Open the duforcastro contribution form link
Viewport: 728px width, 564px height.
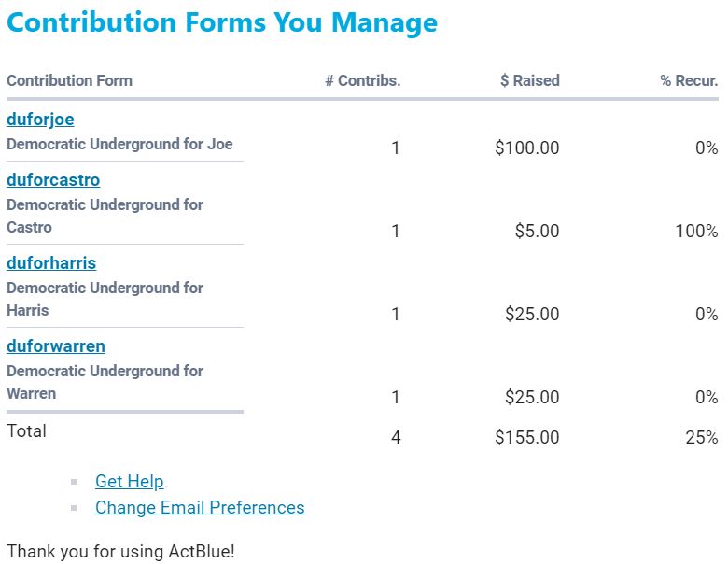[53, 180]
